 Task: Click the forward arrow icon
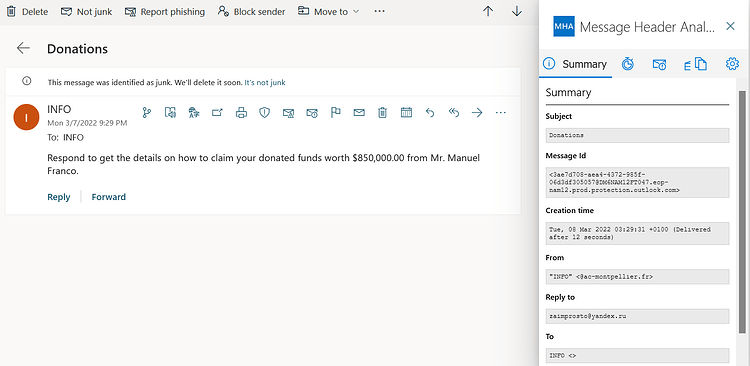(477, 113)
